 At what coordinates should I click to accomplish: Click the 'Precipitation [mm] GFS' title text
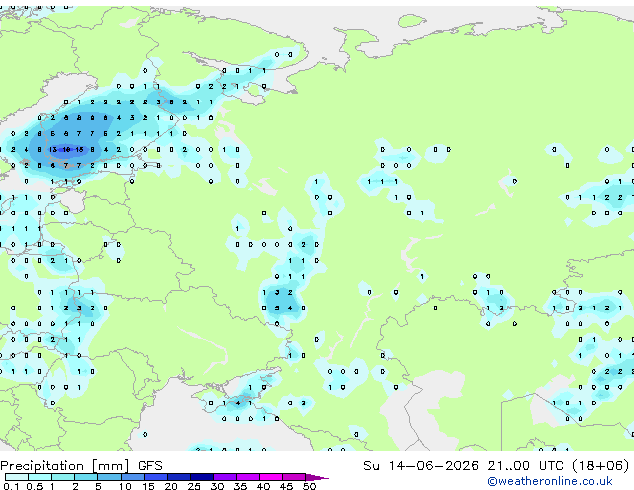[81, 466]
